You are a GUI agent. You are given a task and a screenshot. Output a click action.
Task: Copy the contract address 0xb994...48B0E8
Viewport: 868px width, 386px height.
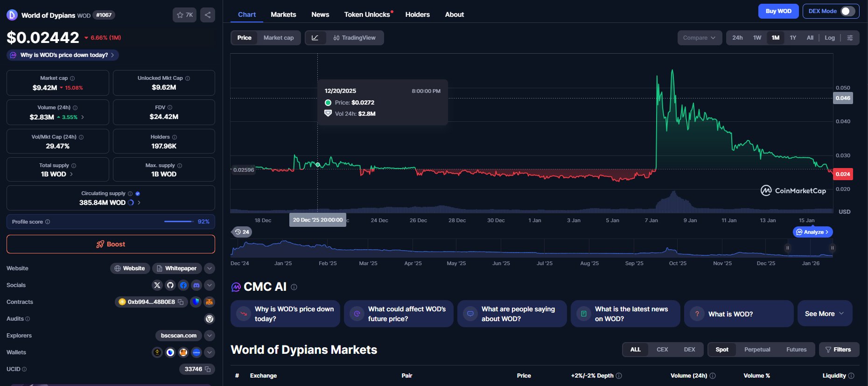(x=181, y=302)
